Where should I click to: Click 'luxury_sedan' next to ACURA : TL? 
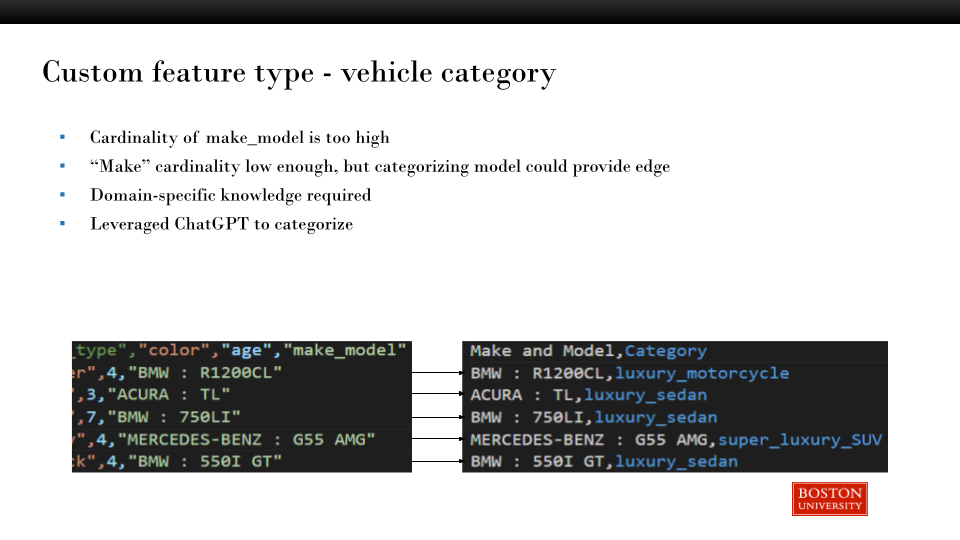point(645,395)
